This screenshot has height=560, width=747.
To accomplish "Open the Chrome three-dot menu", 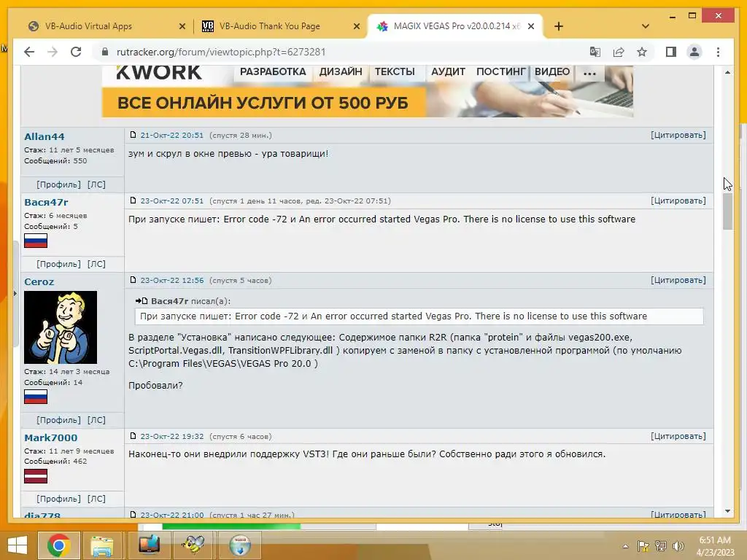I will [x=718, y=52].
